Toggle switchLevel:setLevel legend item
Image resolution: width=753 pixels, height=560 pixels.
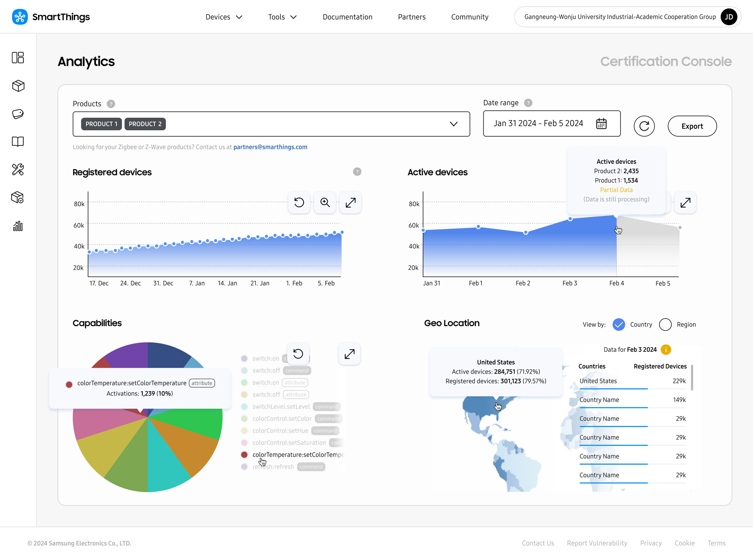tap(291, 407)
